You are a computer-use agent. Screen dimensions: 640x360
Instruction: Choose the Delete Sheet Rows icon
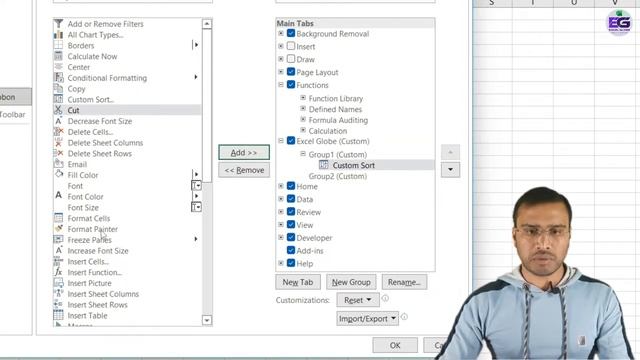(x=58, y=153)
